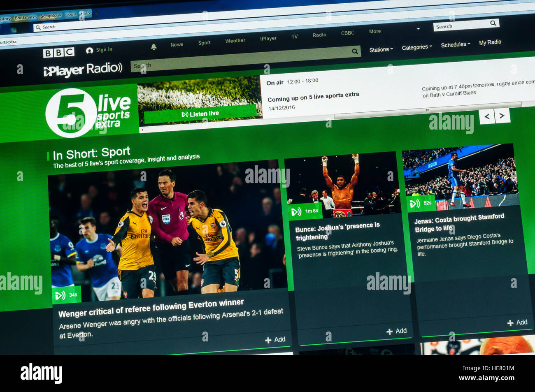The width and height of the screenshot is (535, 392).
Task: Open the Weather section
Action: tap(235, 41)
